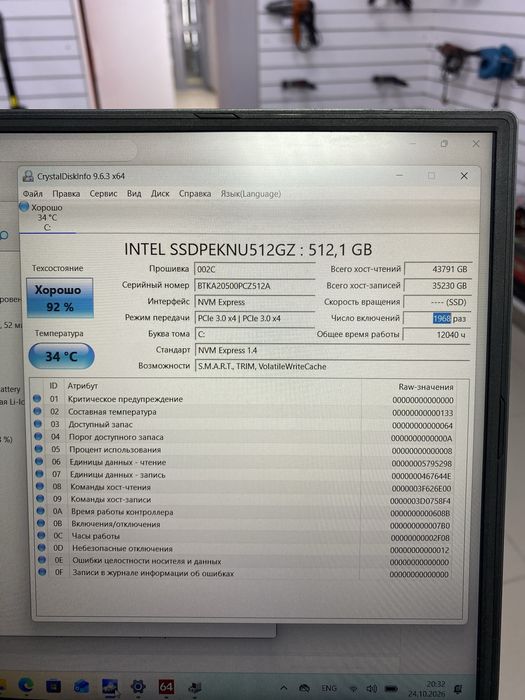Open the Диск menu

click(x=160, y=193)
